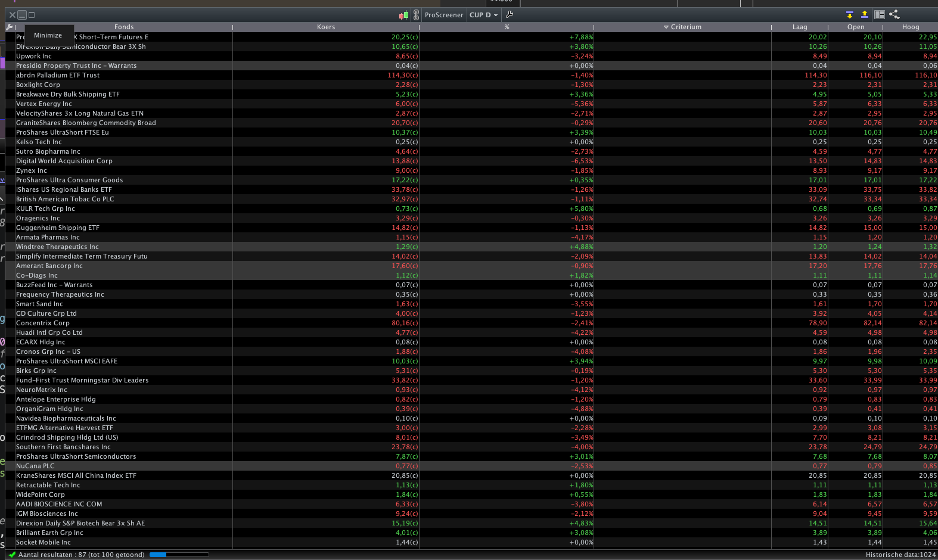Select the Sutro Biopharma Inc row

pos(472,151)
